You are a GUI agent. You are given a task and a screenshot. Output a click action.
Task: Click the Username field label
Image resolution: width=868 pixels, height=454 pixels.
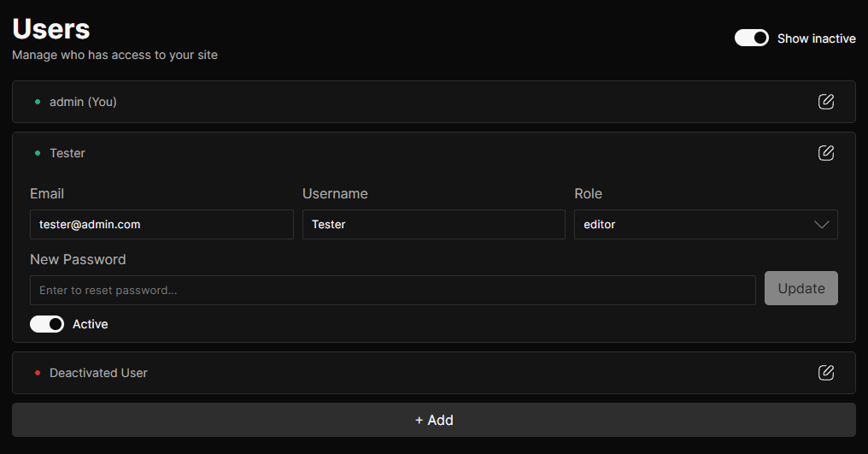pyautogui.click(x=335, y=193)
